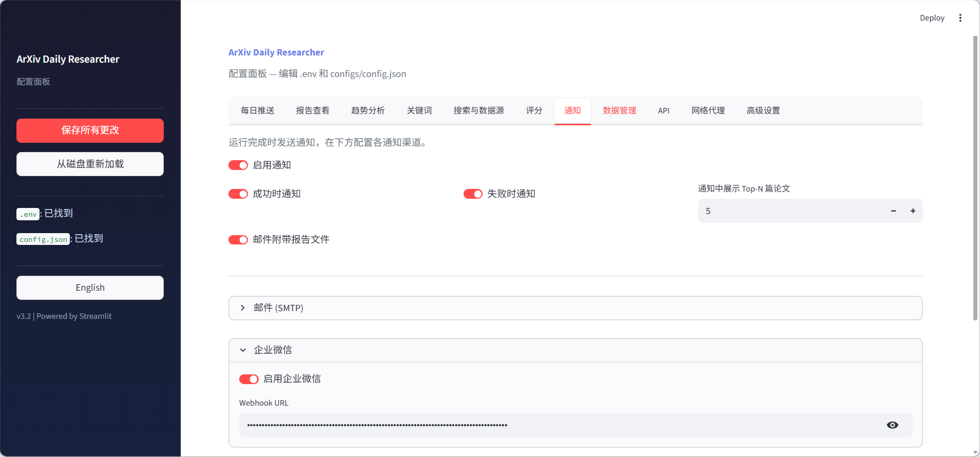Click the 配置面板 sidebar subtitle
This screenshot has width=980, height=457.
[33, 82]
